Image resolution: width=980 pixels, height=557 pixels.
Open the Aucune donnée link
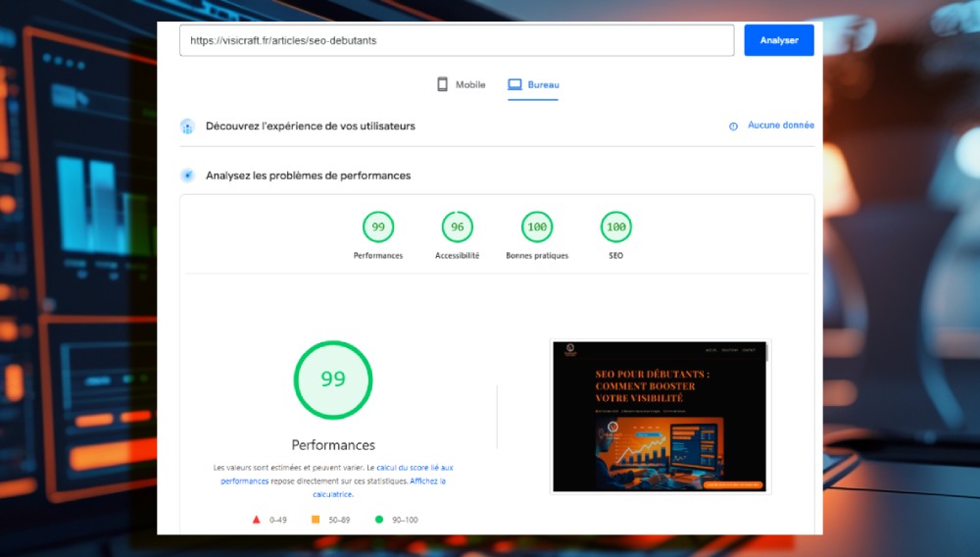pyautogui.click(x=781, y=125)
